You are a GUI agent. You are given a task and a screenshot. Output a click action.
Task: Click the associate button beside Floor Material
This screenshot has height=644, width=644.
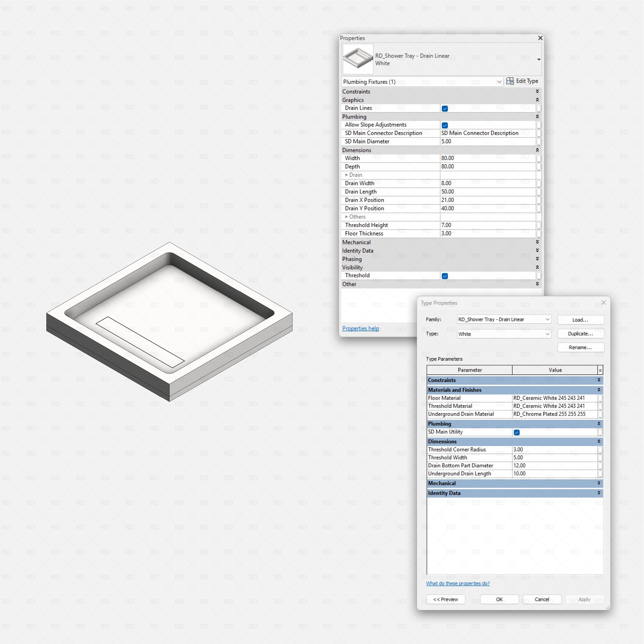(600, 398)
